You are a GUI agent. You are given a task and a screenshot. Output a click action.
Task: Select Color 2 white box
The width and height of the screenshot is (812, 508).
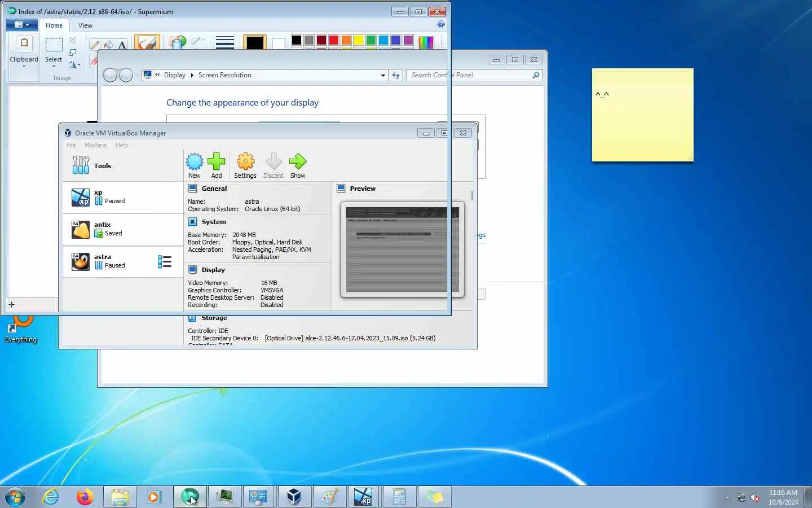pos(278,43)
